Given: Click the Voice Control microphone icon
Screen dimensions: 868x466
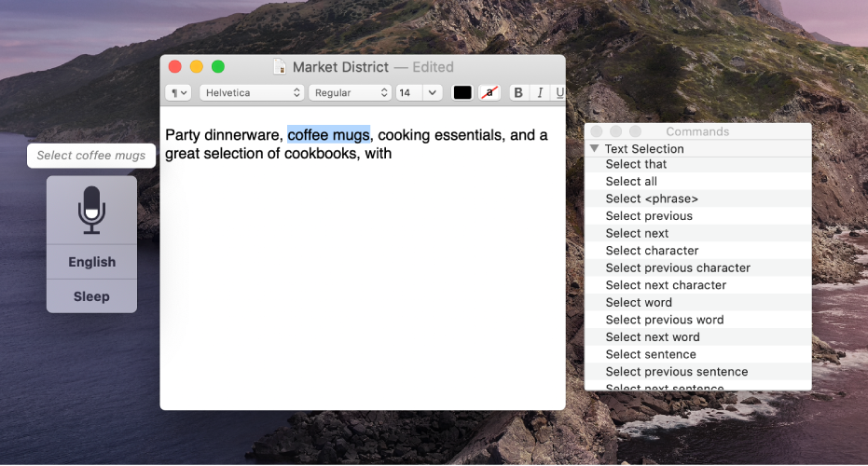Looking at the screenshot, I should pyautogui.click(x=91, y=210).
